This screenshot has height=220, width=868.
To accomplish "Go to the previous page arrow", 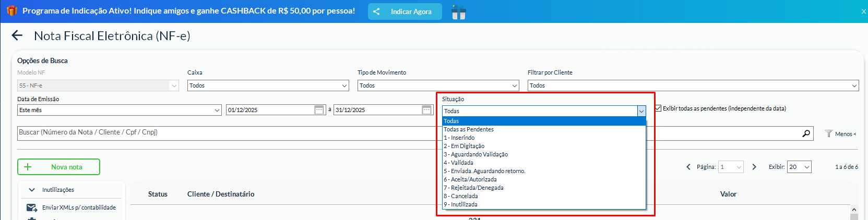I will 688,167.
